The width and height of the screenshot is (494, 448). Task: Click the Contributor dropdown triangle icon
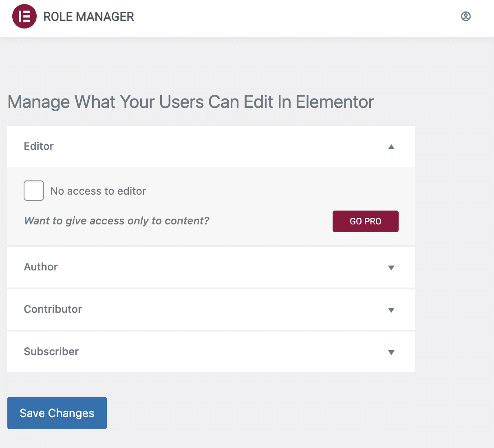[391, 310]
